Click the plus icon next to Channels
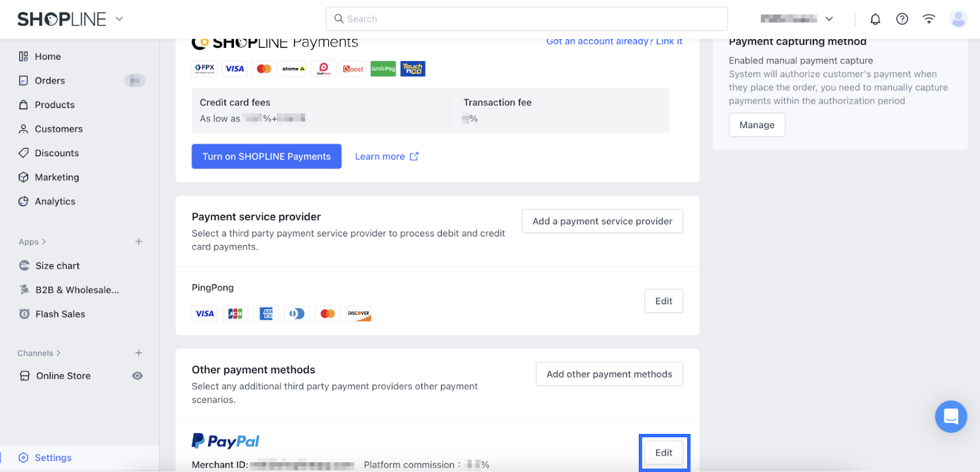Image resolution: width=980 pixels, height=472 pixels. pos(139,353)
